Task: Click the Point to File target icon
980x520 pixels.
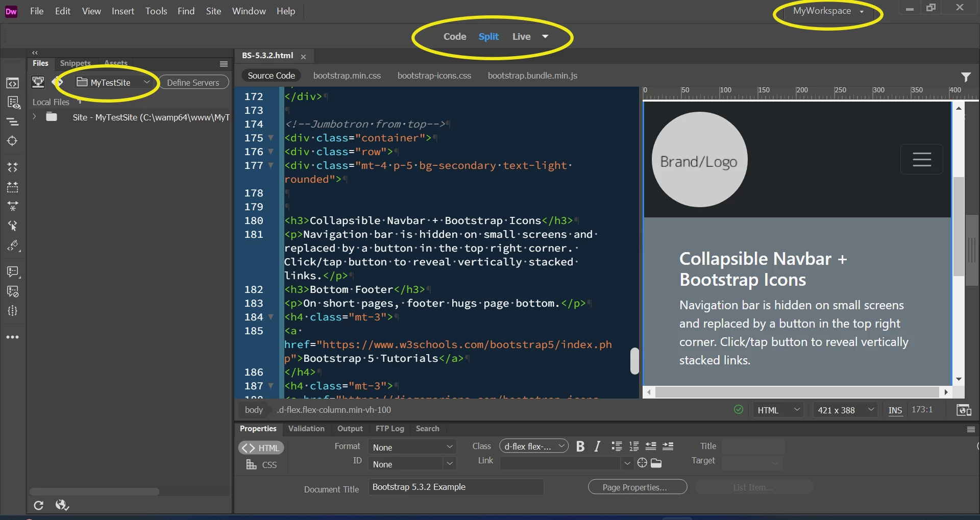Action: [642, 463]
